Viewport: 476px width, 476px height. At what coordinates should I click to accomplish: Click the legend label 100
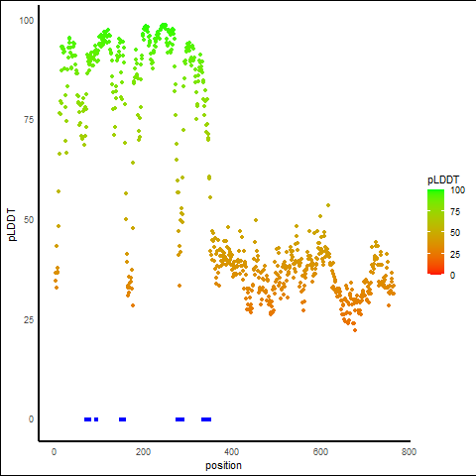tap(458, 190)
